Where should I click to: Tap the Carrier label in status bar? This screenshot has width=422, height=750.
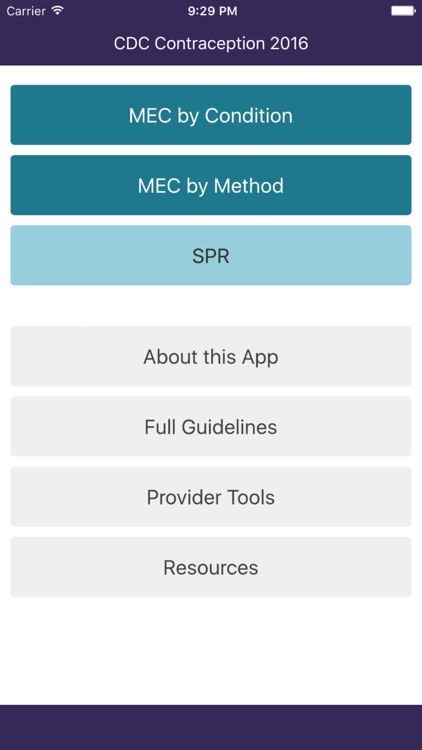coord(26,11)
